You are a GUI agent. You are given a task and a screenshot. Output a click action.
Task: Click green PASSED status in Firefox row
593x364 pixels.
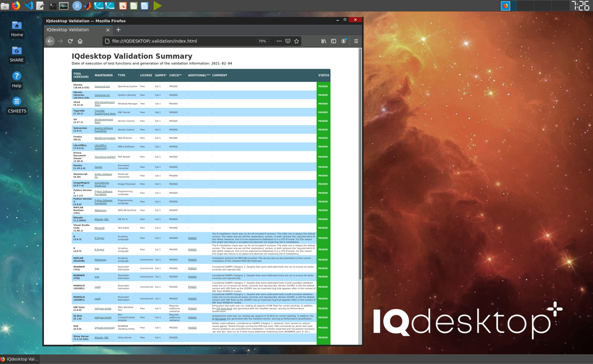pos(323,138)
